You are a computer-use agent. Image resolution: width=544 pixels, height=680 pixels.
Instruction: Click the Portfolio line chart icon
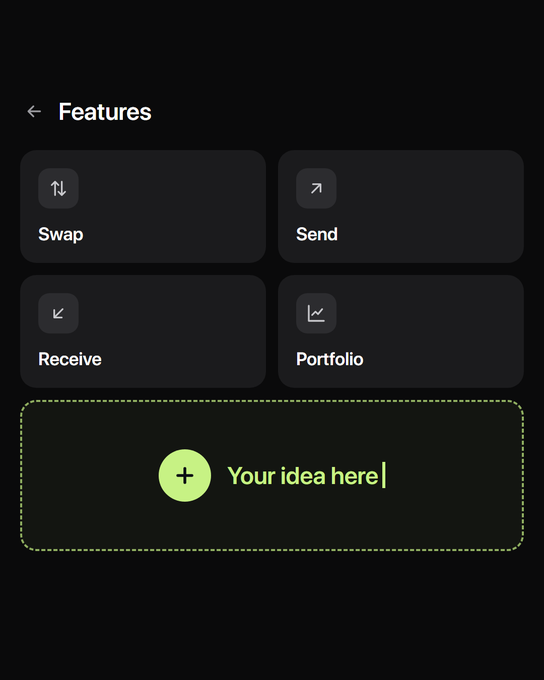(316, 313)
